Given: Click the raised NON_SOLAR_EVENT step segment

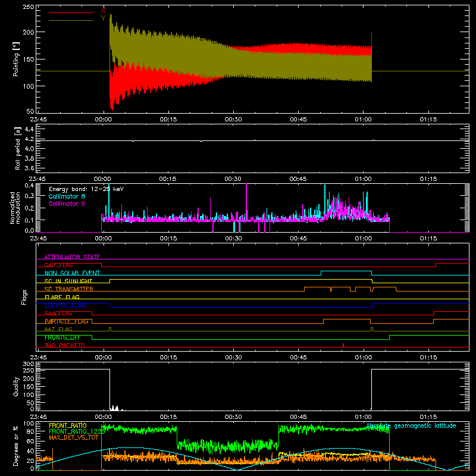Looking at the screenshot, I should point(346,271).
